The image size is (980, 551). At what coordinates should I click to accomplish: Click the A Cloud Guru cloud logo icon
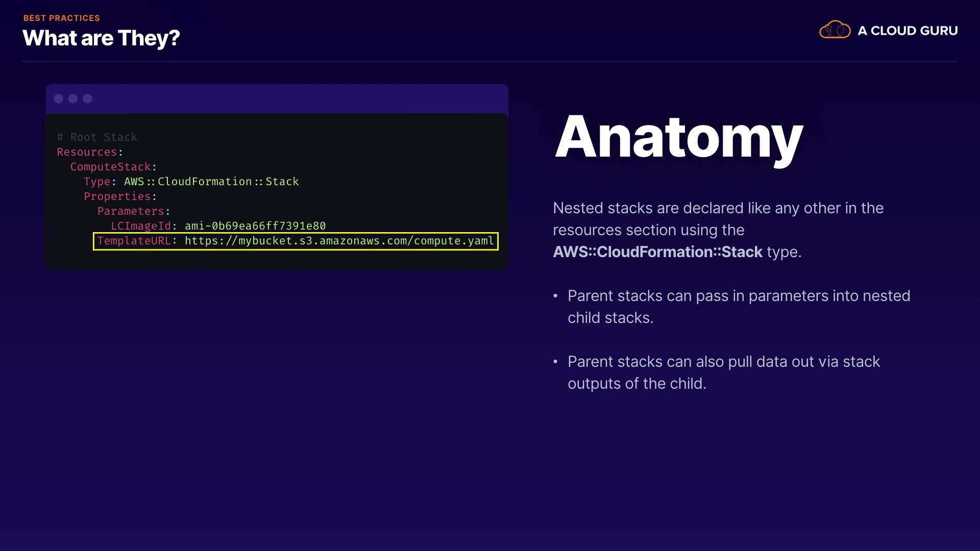pos(835,30)
